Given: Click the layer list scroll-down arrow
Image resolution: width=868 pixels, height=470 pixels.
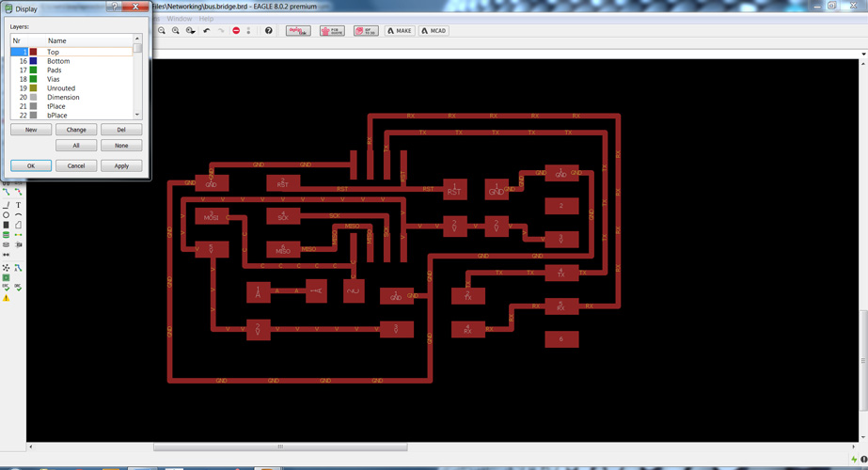Looking at the screenshot, I should [x=137, y=115].
